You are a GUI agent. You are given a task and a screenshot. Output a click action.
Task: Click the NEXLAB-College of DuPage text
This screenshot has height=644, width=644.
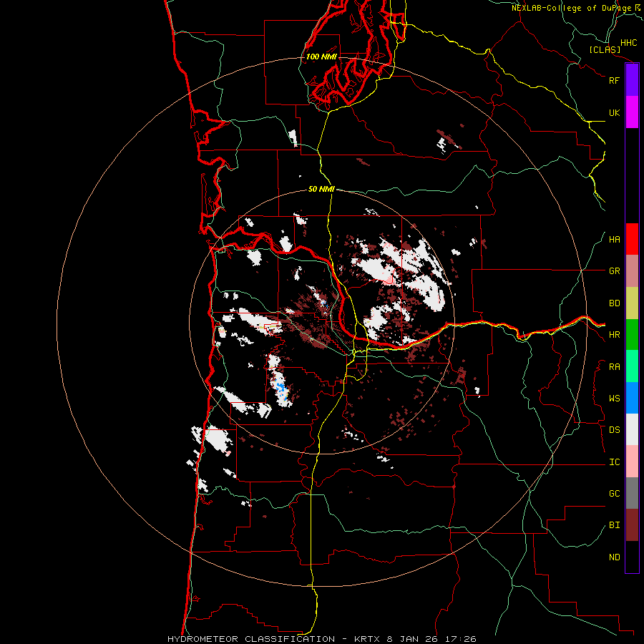click(x=572, y=8)
